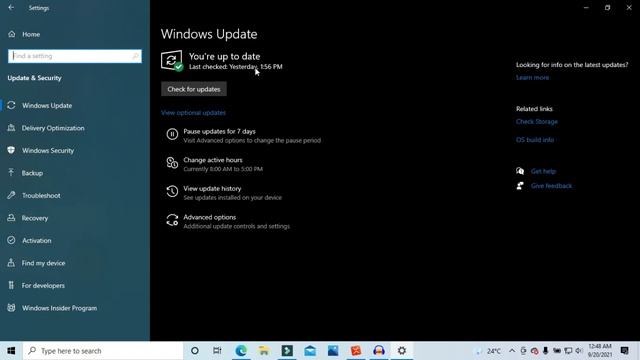Open Advanced options

click(209, 217)
